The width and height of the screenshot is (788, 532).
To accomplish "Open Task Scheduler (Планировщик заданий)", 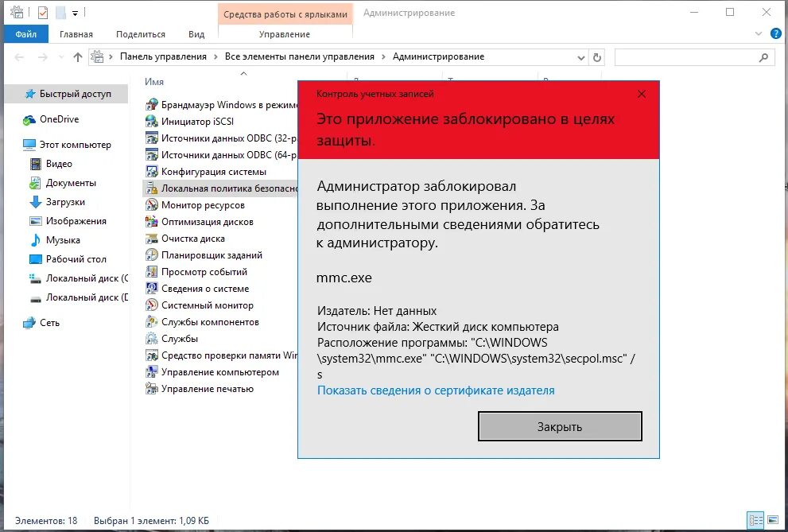I will pos(201,254).
